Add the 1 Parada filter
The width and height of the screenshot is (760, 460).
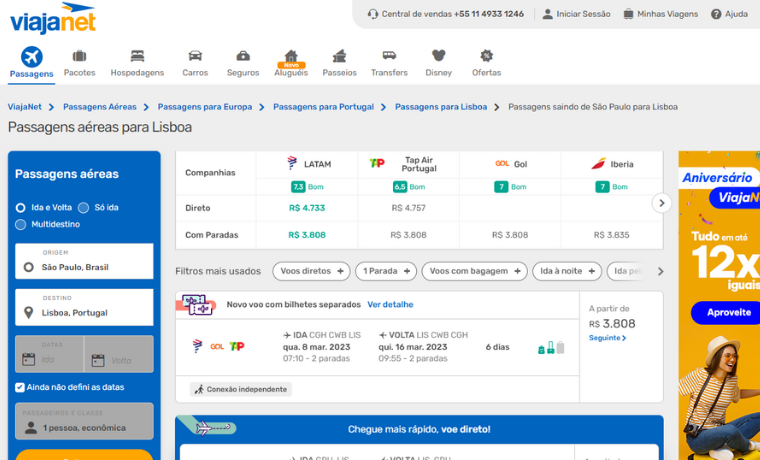tap(386, 271)
